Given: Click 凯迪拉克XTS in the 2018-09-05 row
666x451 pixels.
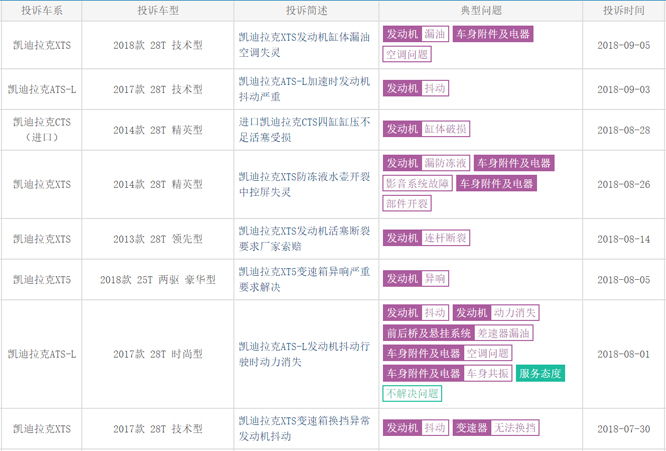Looking at the screenshot, I should pyautogui.click(x=42, y=45).
